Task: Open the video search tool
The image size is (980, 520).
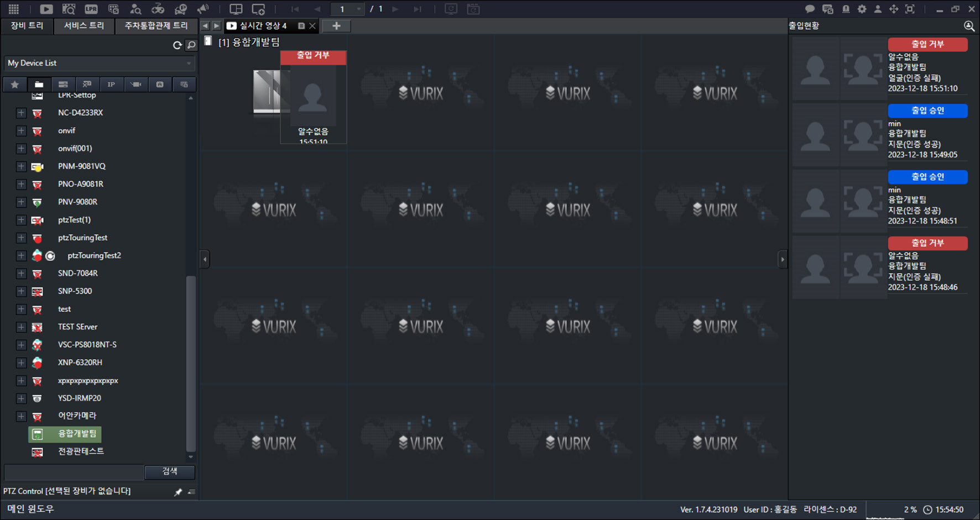Action: pyautogui.click(x=69, y=9)
